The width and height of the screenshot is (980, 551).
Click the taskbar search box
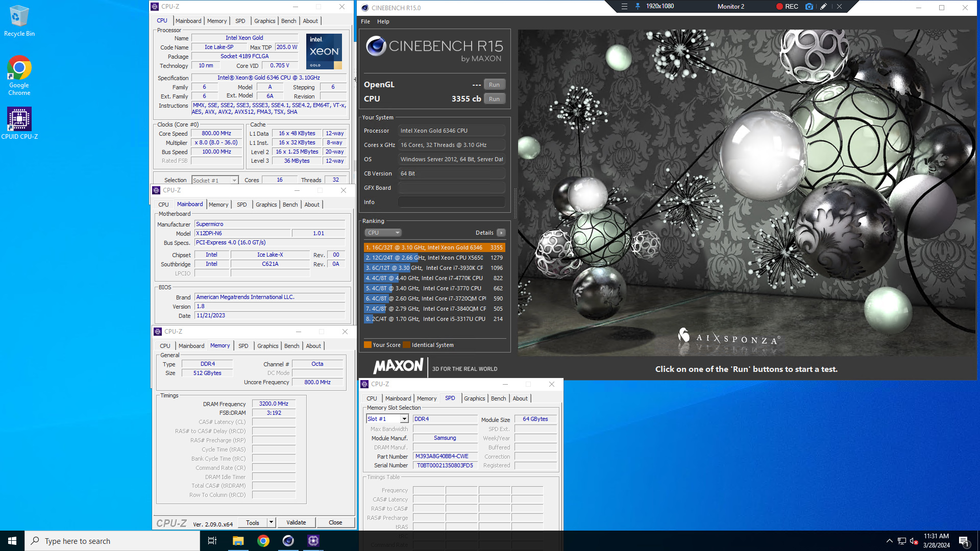112,541
